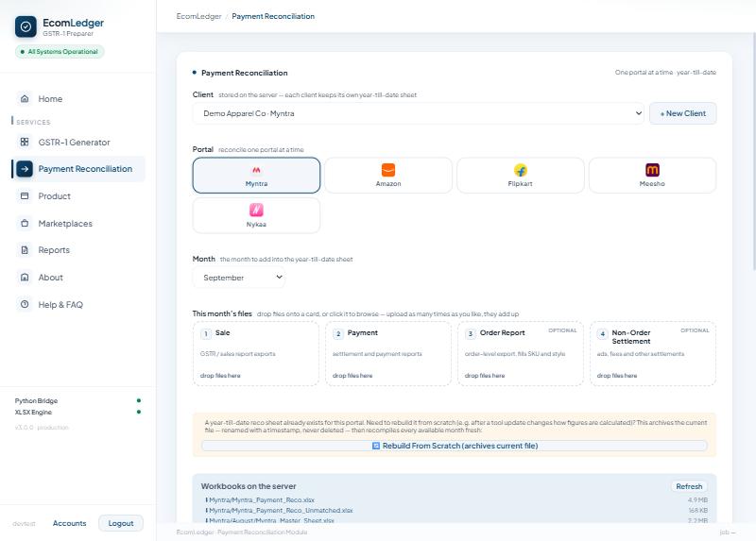Click the Product sidebar icon
The image size is (756, 541).
coord(25,196)
